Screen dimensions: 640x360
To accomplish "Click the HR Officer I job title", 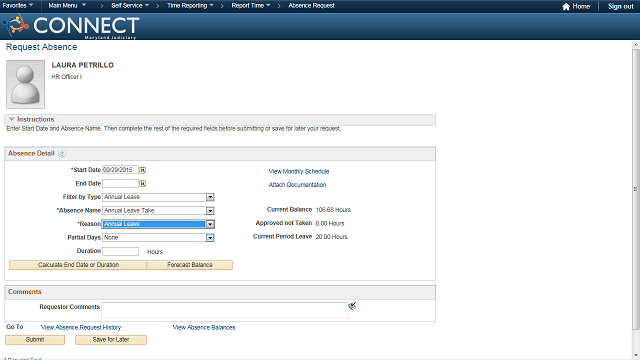I will [67, 77].
